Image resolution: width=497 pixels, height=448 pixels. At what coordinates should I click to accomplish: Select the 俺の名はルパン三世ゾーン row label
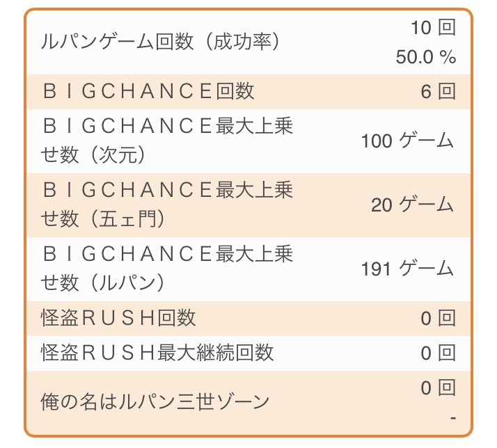tap(155, 402)
